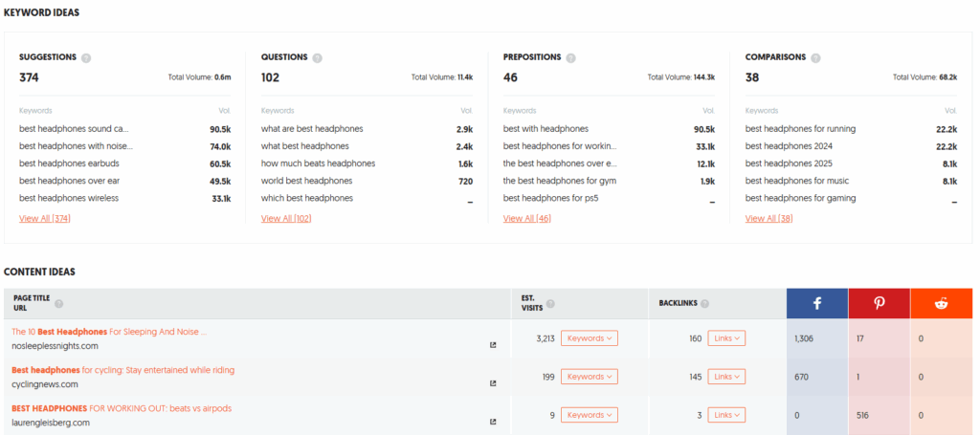Screen dimensions: 980x435
Task: Expand Links dropdown for laurengleisberg.com row
Action: tap(726, 415)
